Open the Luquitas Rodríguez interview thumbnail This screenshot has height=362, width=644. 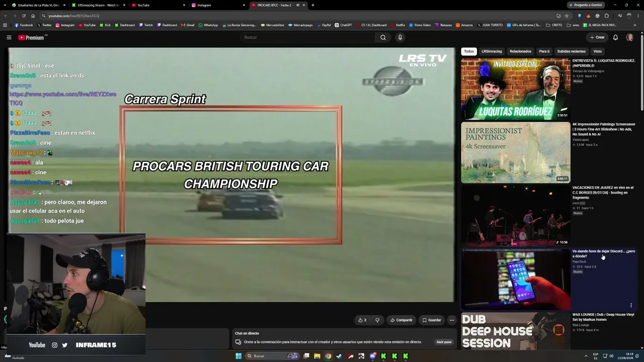(516, 89)
